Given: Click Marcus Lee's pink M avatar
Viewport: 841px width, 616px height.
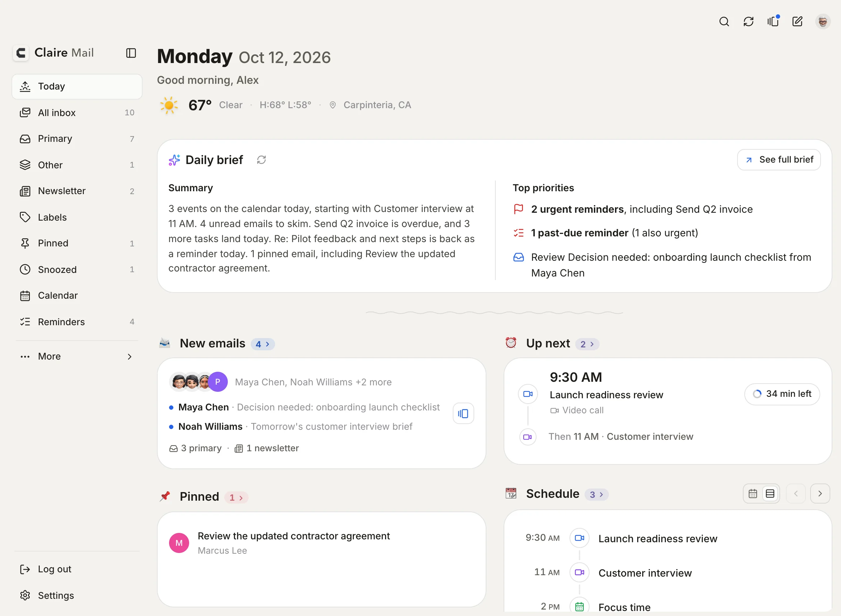Looking at the screenshot, I should tap(179, 543).
